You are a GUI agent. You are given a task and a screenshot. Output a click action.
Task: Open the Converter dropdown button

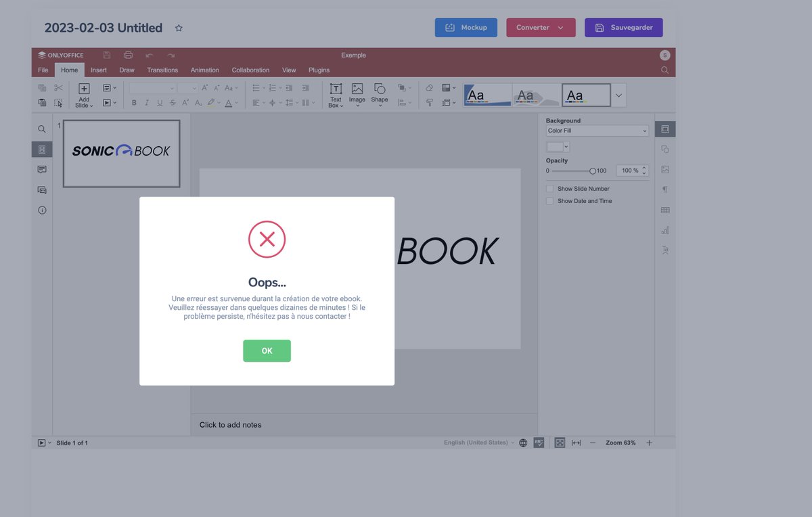pos(541,28)
